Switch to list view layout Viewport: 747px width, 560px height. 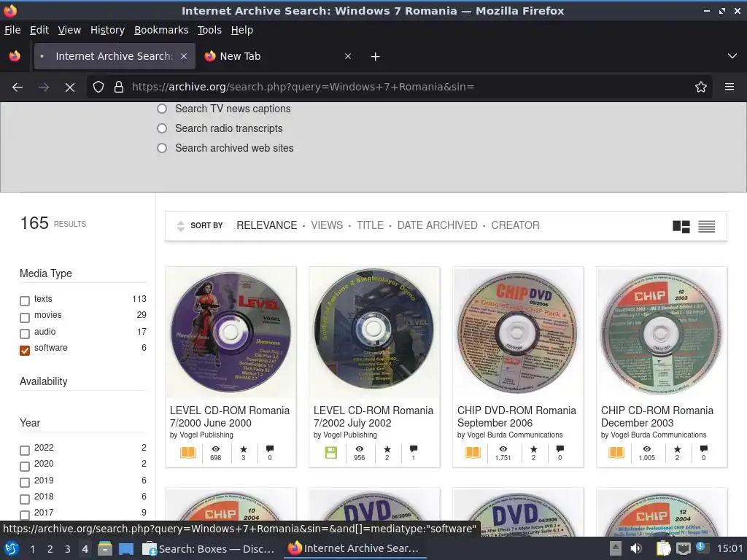[x=706, y=227]
